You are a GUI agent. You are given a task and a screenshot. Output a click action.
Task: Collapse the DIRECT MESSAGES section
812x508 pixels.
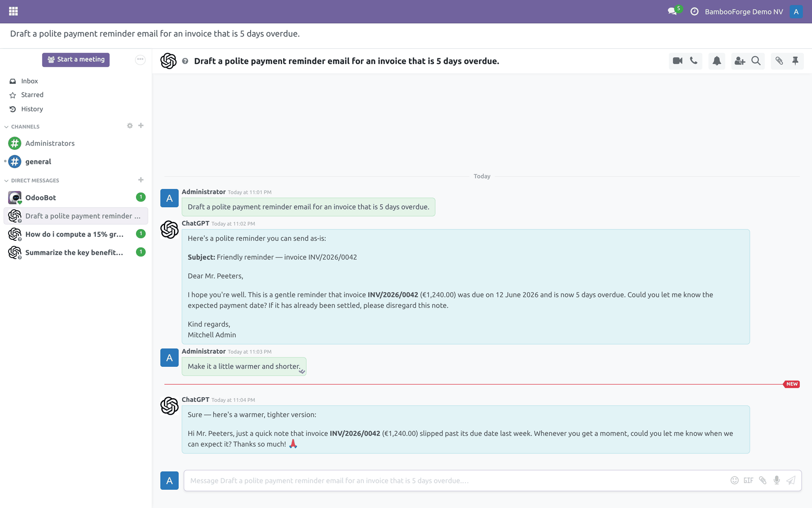[32, 180]
